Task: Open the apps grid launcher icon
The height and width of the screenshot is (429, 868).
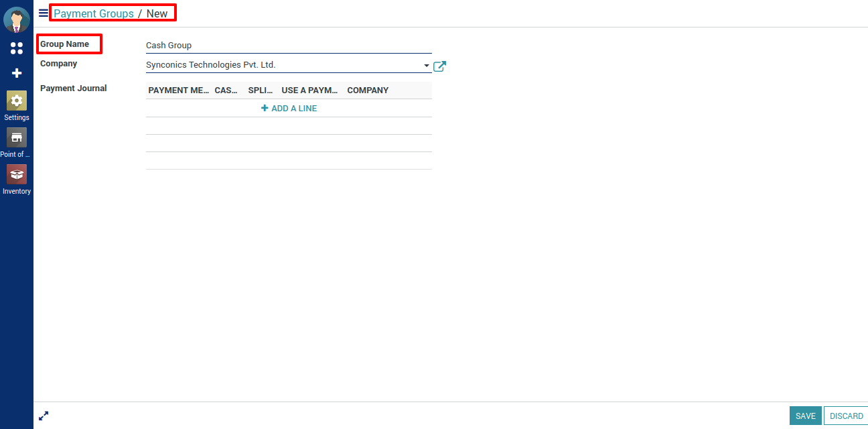Action: (17, 48)
